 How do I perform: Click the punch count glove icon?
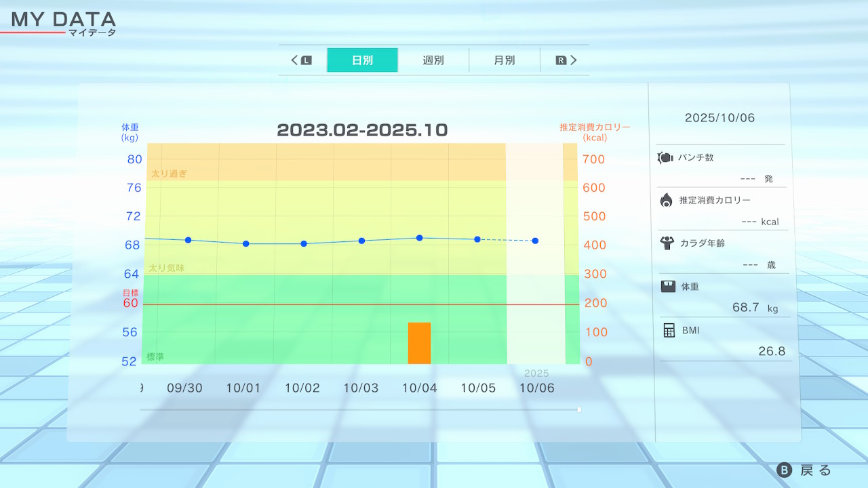click(x=665, y=158)
